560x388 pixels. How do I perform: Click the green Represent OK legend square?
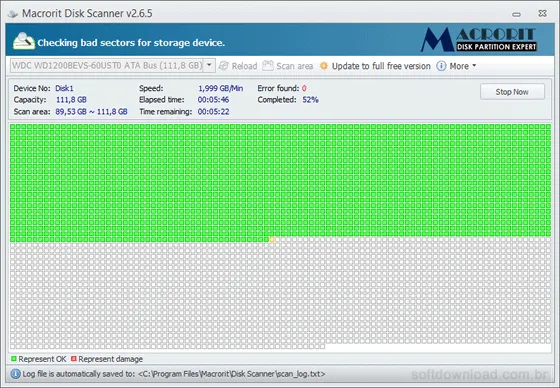14,358
